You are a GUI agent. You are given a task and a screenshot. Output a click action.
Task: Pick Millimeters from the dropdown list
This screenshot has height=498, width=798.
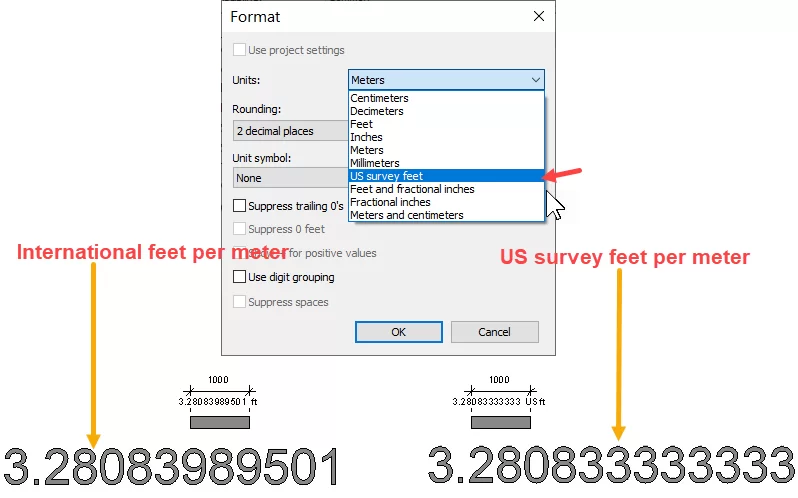(x=375, y=164)
